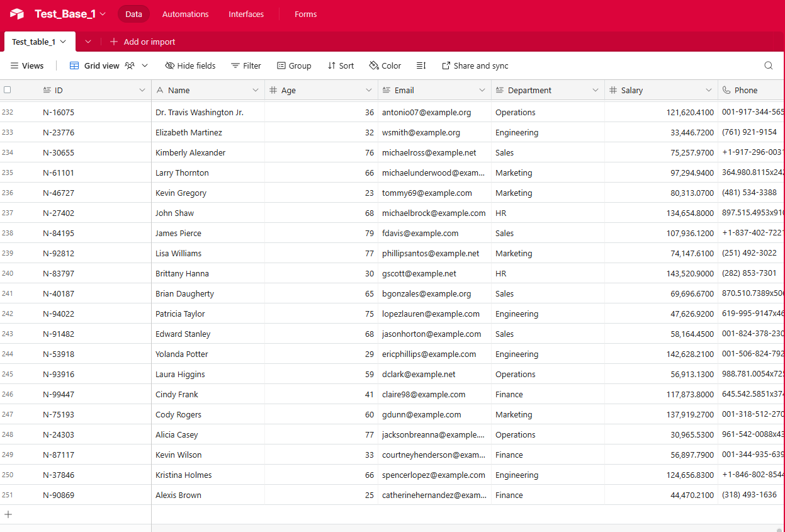Open search with the magnifier icon
Image resolution: width=785 pixels, height=532 pixels.
(x=769, y=65)
